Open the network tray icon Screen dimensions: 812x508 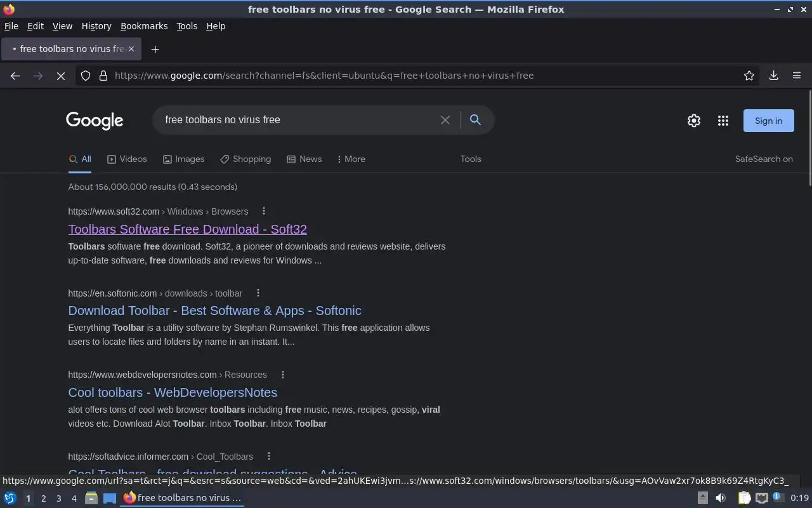(x=762, y=498)
